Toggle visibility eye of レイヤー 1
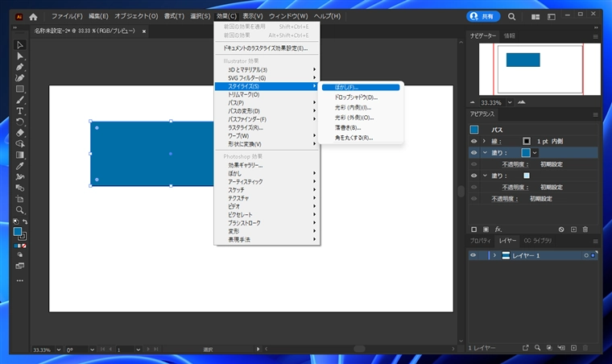 [473, 255]
